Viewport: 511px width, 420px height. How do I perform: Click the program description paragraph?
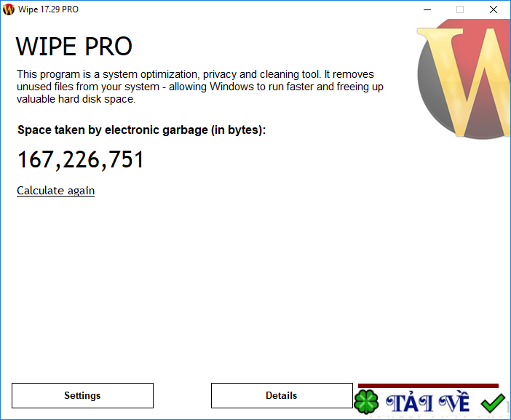[200, 87]
